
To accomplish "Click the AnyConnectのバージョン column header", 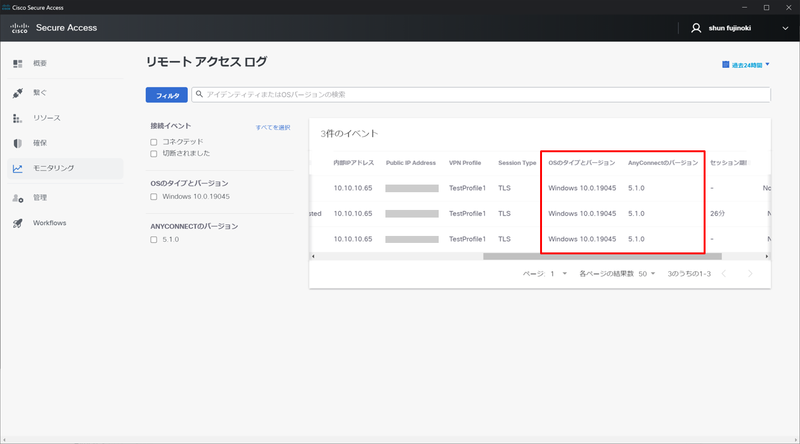I will tap(663, 163).
